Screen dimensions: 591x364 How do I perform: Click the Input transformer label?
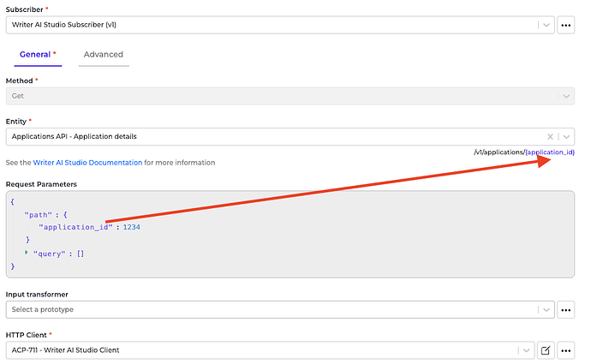pos(37,295)
